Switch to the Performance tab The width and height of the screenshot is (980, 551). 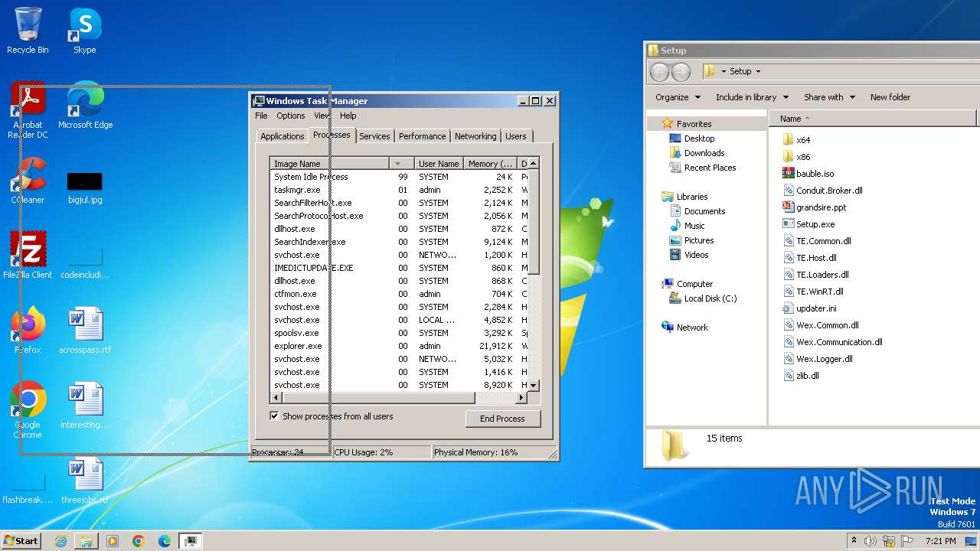click(x=422, y=136)
